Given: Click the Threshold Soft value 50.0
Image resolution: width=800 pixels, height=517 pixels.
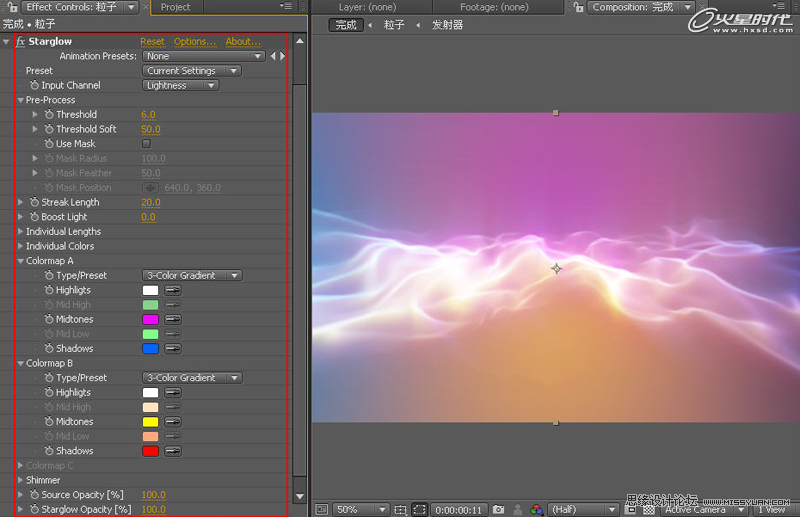Looking at the screenshot, I should click(x=151, y=130).
